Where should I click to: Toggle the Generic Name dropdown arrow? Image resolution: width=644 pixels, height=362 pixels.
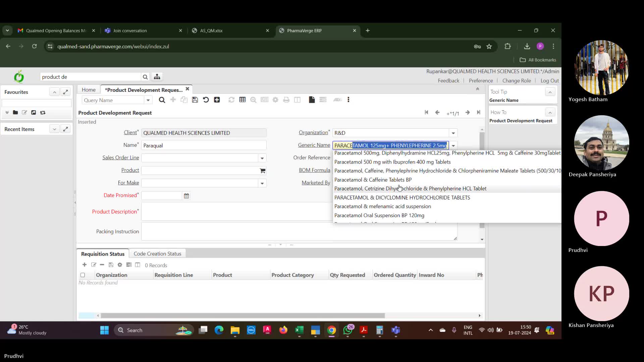click(453, 145)
